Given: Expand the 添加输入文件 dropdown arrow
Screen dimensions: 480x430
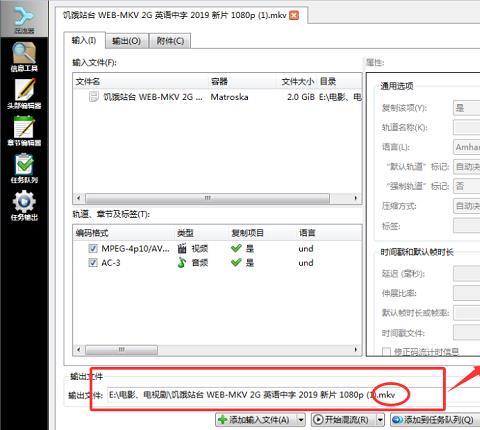Looking at the screenshot, I should pos(301,420).
